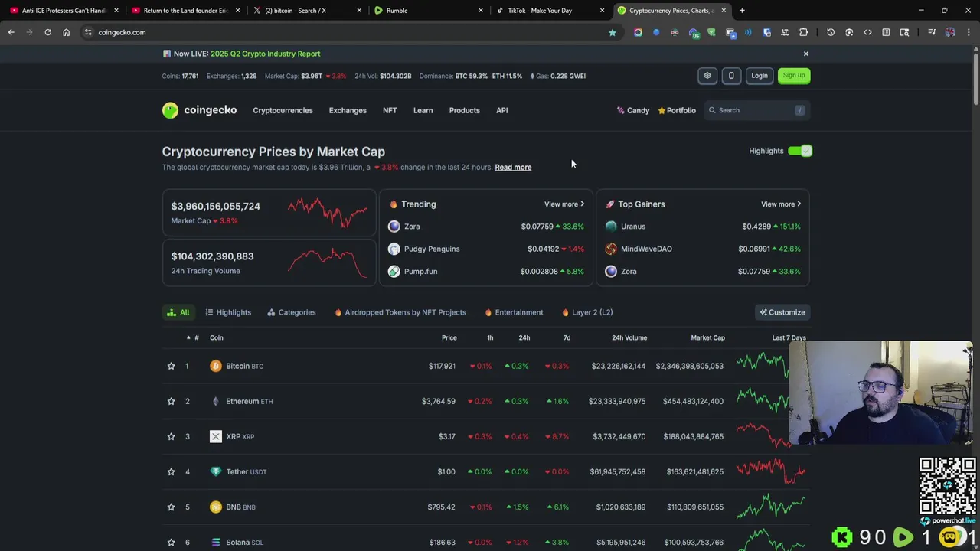The height and width of the screenshot is (551, 980).
Task: Favorite BNB with its star icon
Action: (x=171, y=507)
